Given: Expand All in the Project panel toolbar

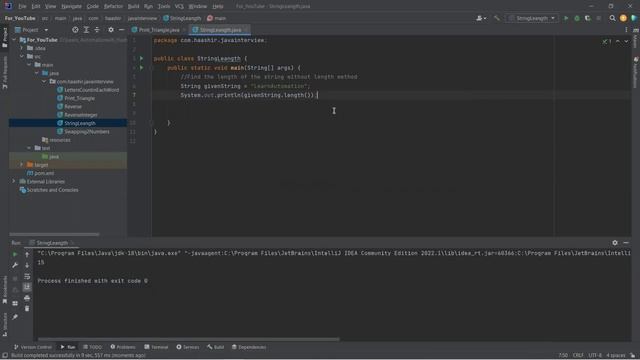Looking at the screenshot, I should click(86, 30).
